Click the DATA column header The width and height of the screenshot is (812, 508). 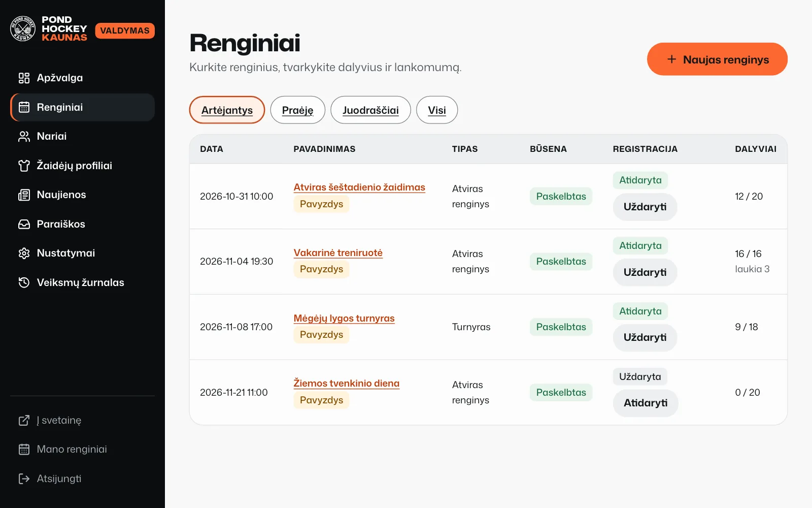click(x=212, y=149)
